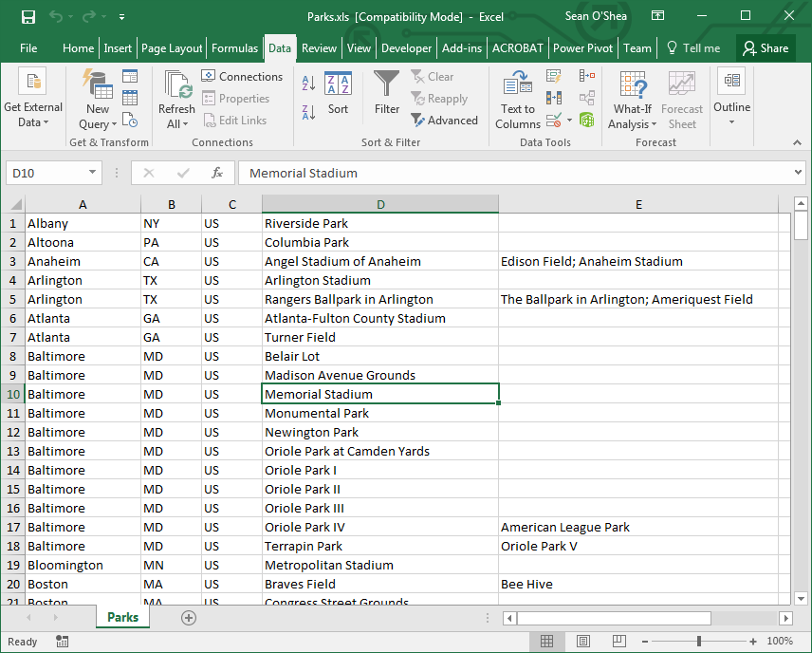Screen dimensions: 812x653
Task: Click the Insert Function fx icon
Action: point(217,173)
